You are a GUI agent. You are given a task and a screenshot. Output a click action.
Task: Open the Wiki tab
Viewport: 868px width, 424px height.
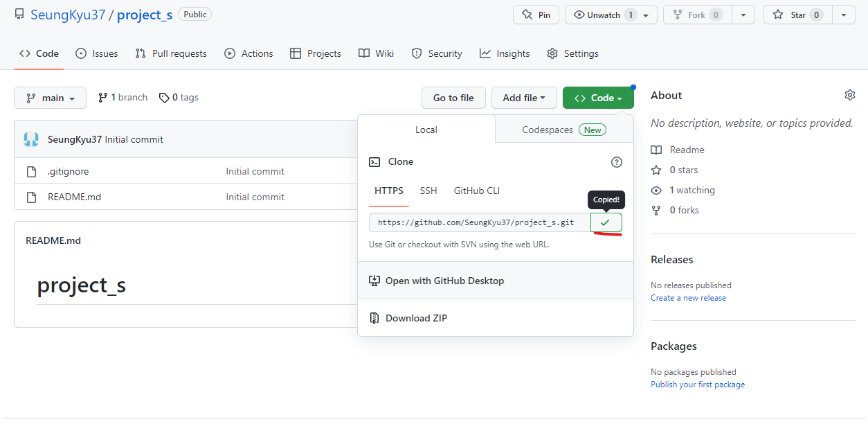377,53
